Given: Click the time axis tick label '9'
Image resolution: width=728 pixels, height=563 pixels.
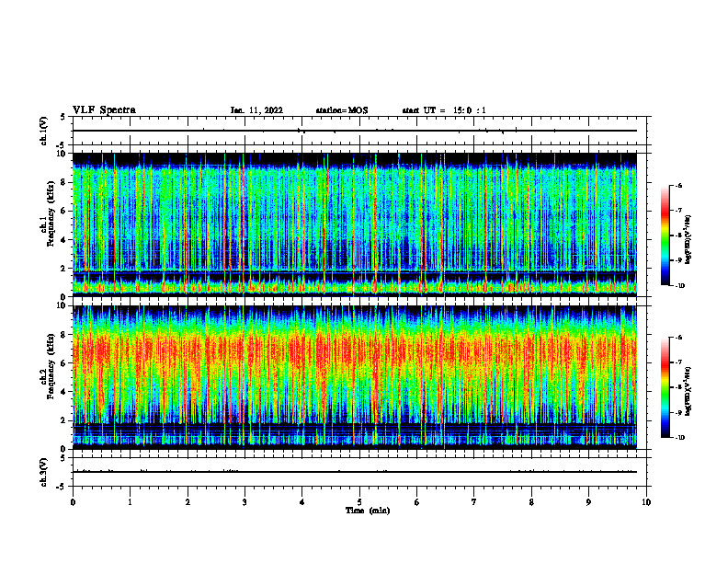Looking at the screenshot, I should (x=588, y=502).
